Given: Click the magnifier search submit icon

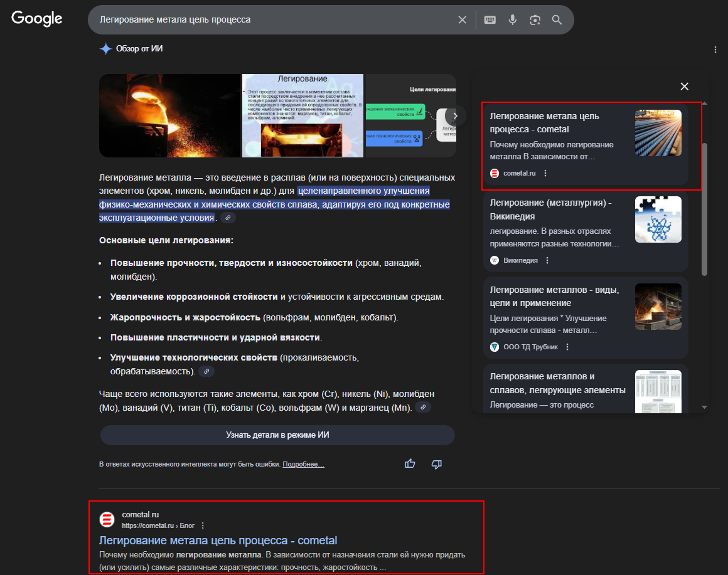Looking at the screenshot, I should point(557,20).
